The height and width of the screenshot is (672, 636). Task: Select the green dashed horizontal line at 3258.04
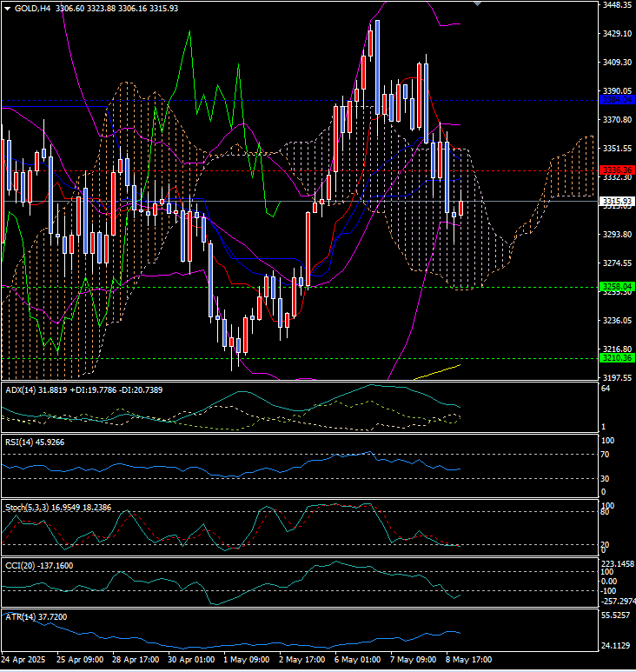click(x=299, y=287)
